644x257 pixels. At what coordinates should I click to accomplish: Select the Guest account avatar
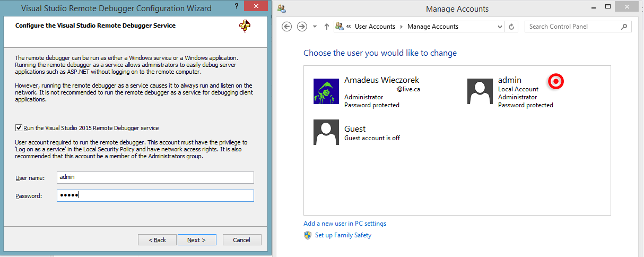click(326, 132)
